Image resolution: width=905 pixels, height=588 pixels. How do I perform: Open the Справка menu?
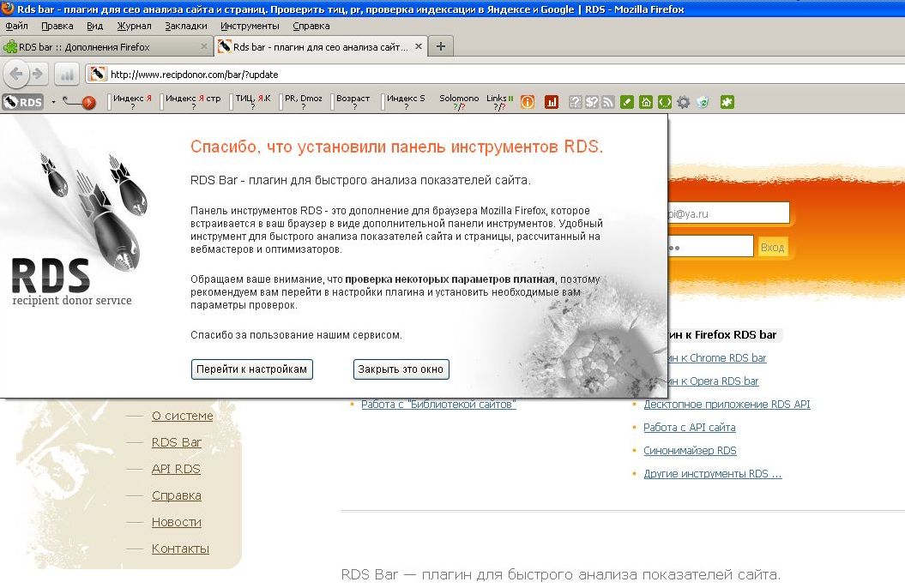pyautogui.click(x=311, y=26)
